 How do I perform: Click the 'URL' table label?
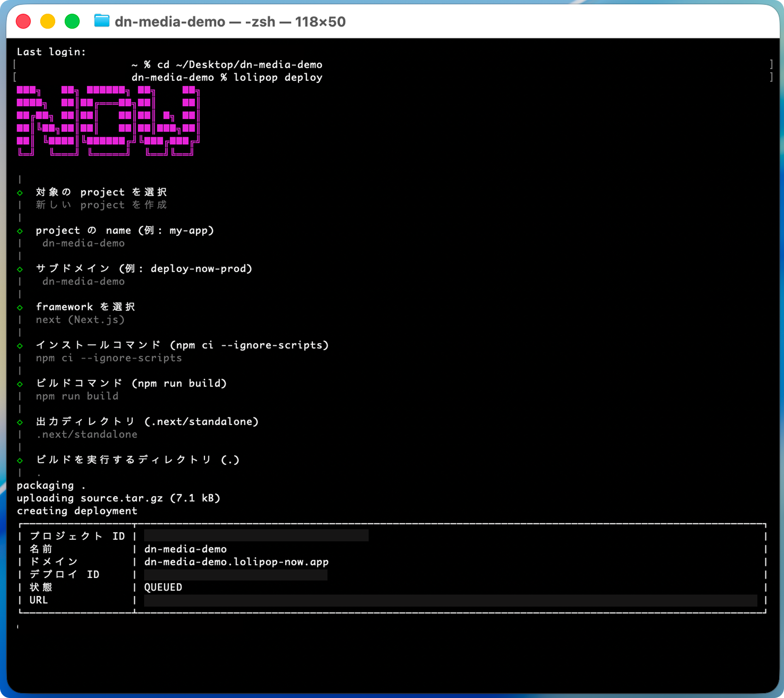point(39,600)
